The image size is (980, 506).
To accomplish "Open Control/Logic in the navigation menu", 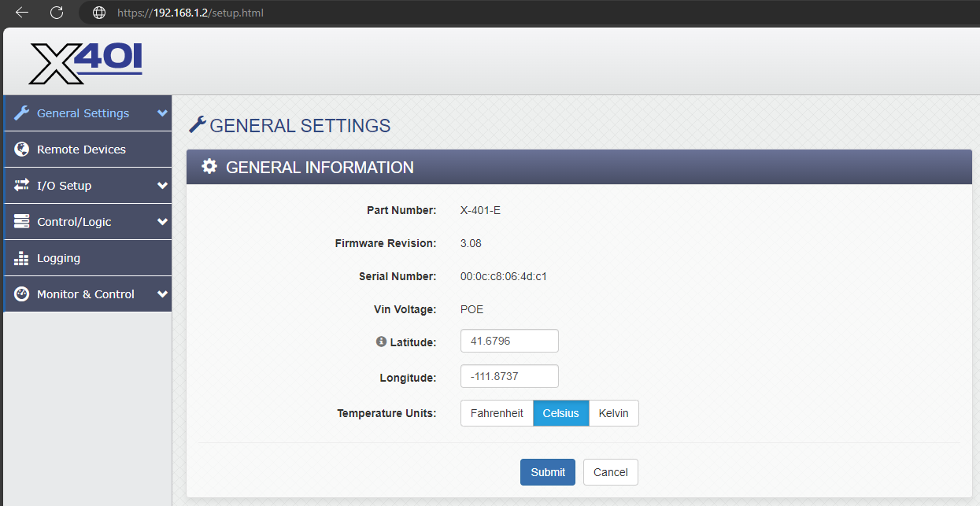I will [x=75, y=221].
